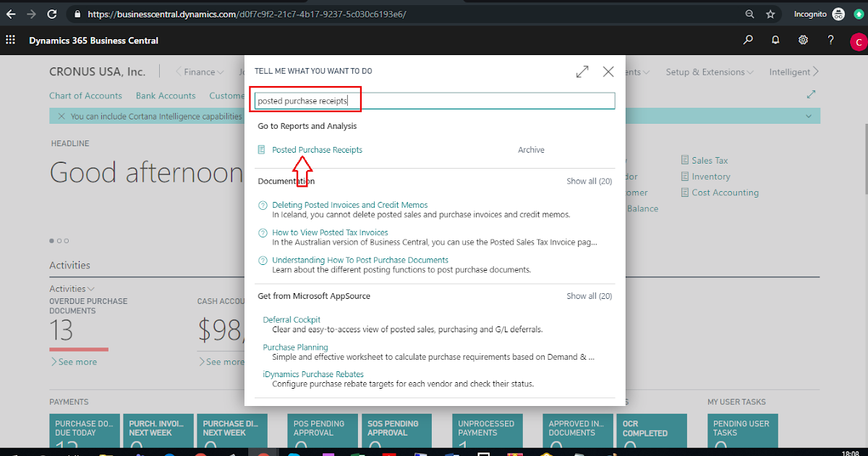This screenshot has height=456, width=868.
Task: Click the Sales Tax document icon
Action: (685, 161)
